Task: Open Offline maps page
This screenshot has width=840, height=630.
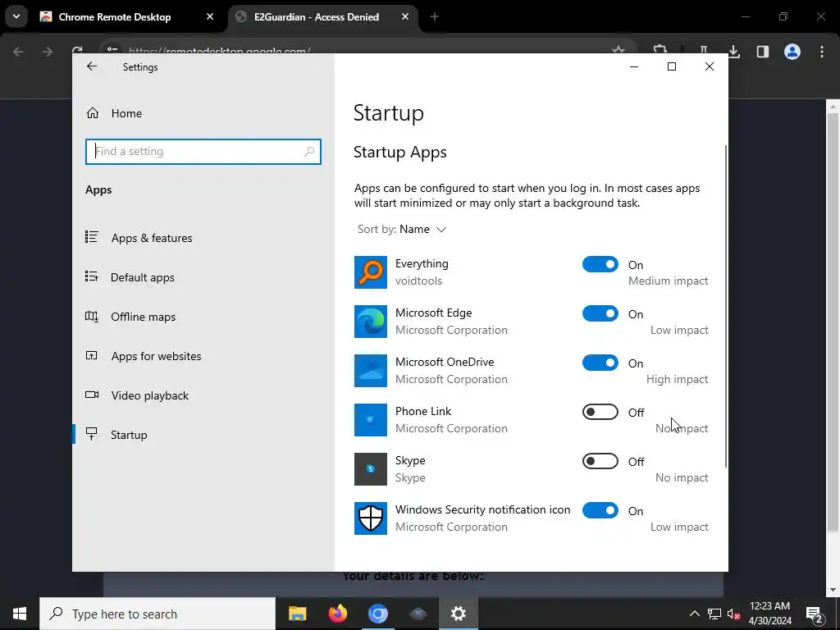Action: pos(143,317)
